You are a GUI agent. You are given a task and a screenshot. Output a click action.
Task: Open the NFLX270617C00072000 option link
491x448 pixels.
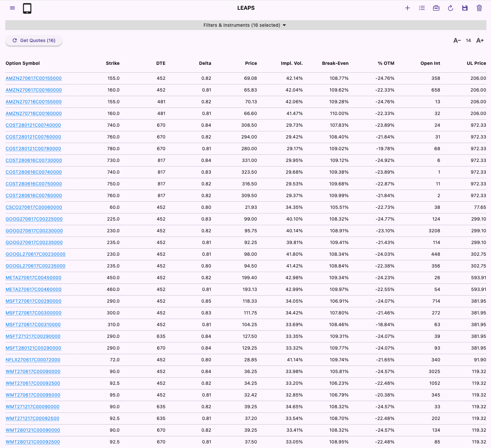pos(33,360)
